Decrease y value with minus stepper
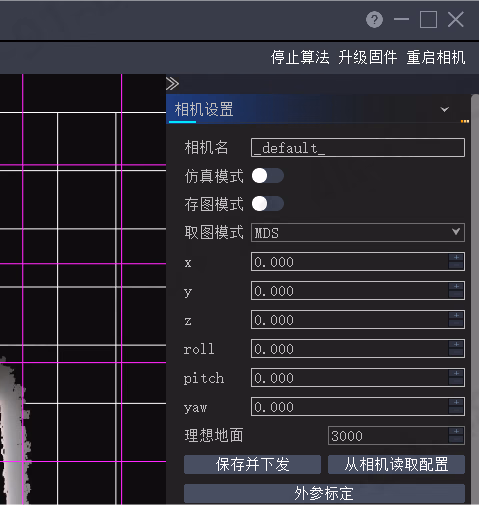 click(x=456, y=294)
